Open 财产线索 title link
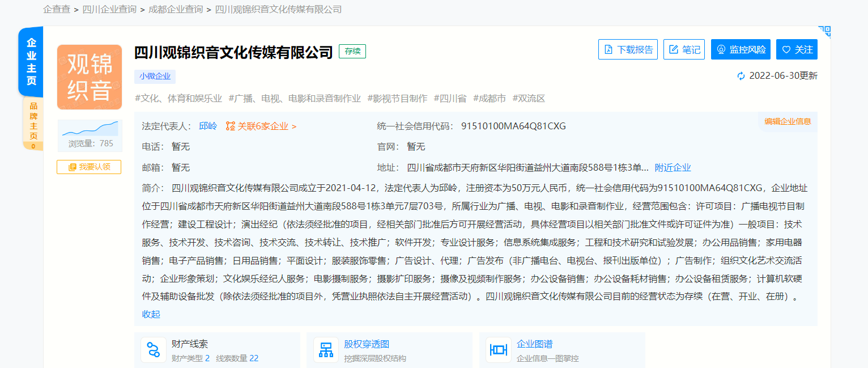This screenshot has height=368, width=868. (190, 344)
